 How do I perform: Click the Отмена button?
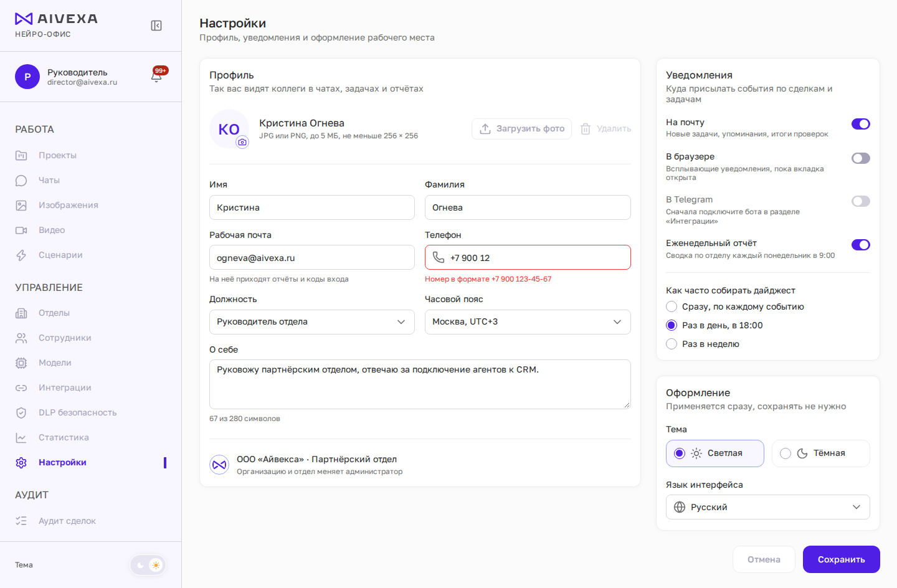pos(764,559)
